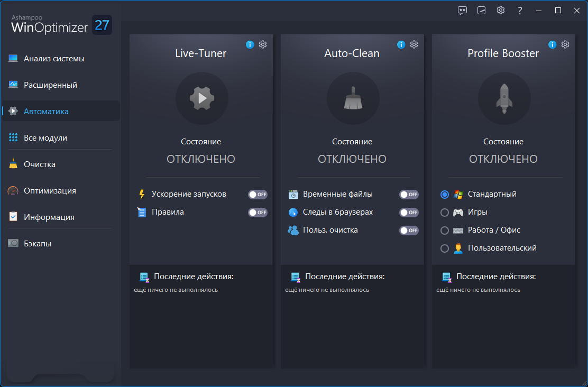Click the Profile Booster card title
This screenshot has width=588, height=387.
(x=503, y=53)
